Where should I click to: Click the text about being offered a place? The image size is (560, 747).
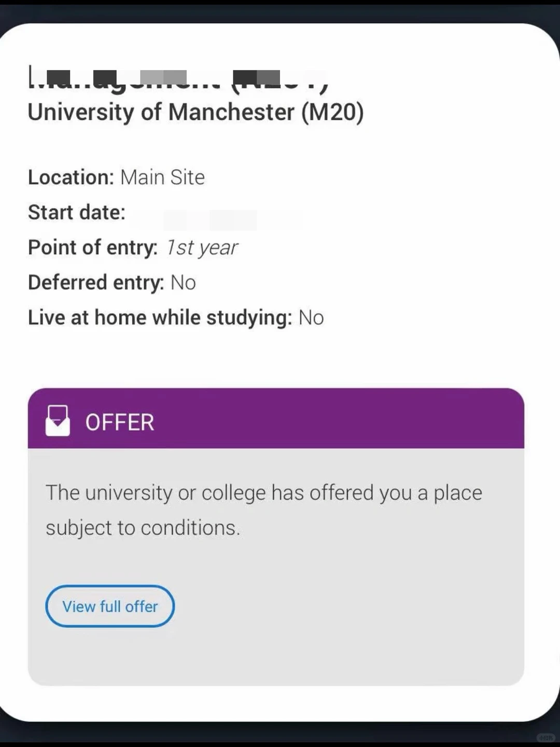pyautogui.click(x=264, y=493)
